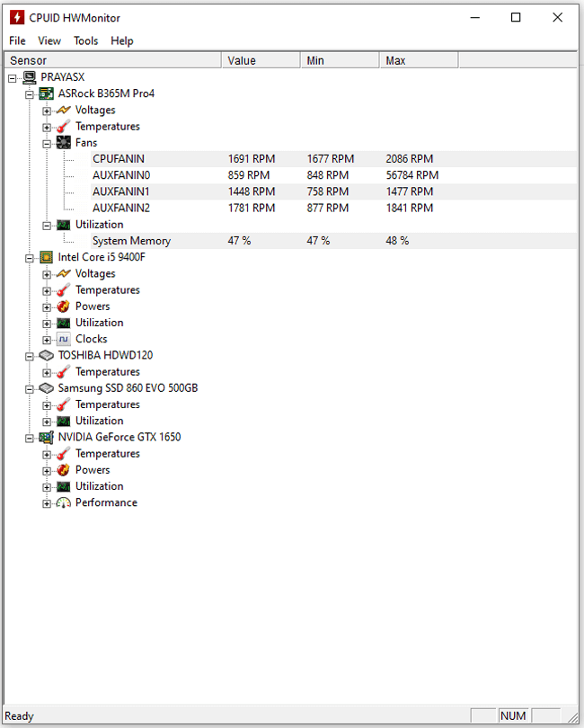Click the NVIDIA Utilization graph icon
The width and height of the screenshot is (584, 728).
click(64, 486)
